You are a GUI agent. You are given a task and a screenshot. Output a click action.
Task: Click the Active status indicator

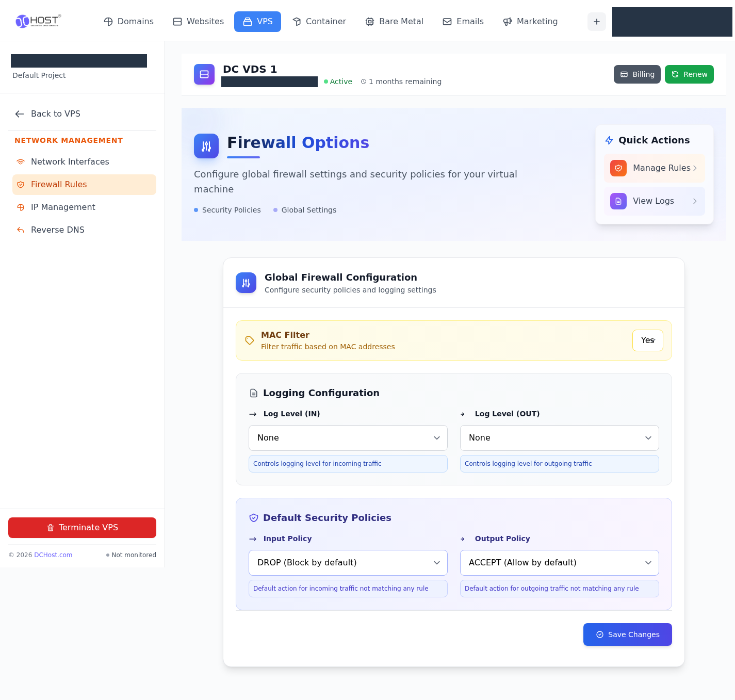coord(338,82)
